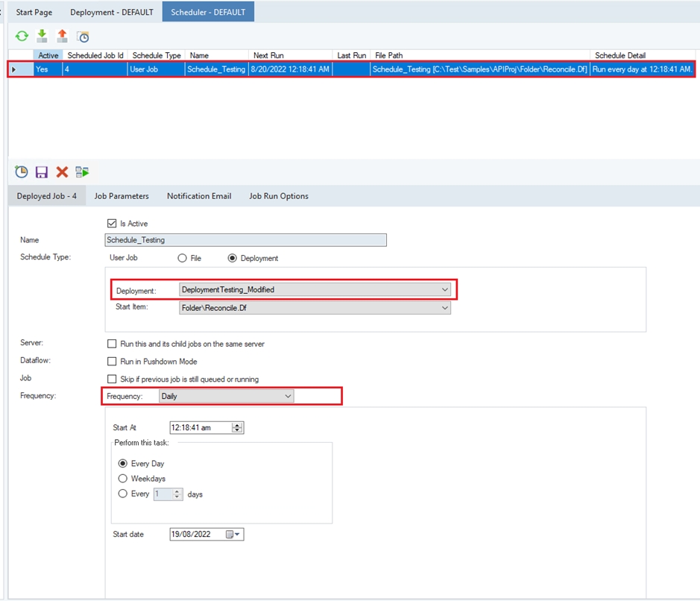Open the Frequency dropdown set to Daily
This screenshot has height=601, width=700.
(x=288, y=397)
